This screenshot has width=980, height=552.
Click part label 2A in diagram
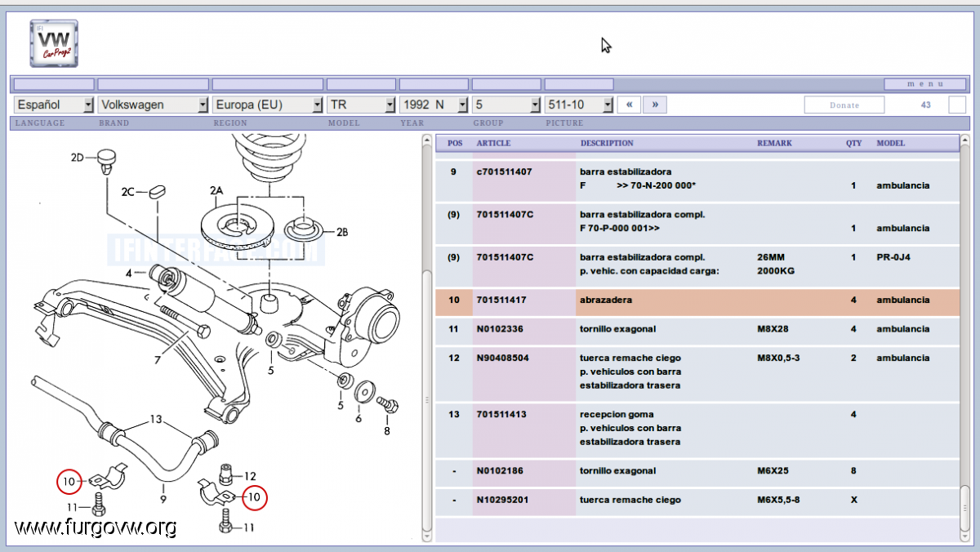[216, 190]
